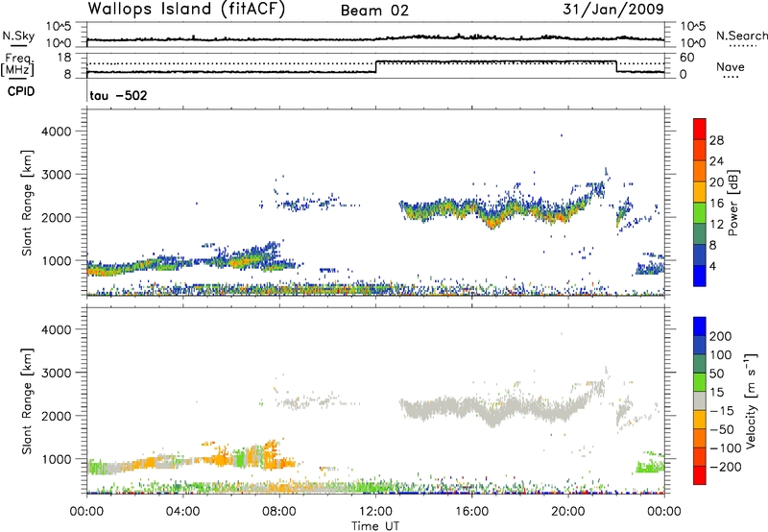Click the "16:00" time tick label
Viewport: 768px width, 532px height.
(x=471, y=512)
